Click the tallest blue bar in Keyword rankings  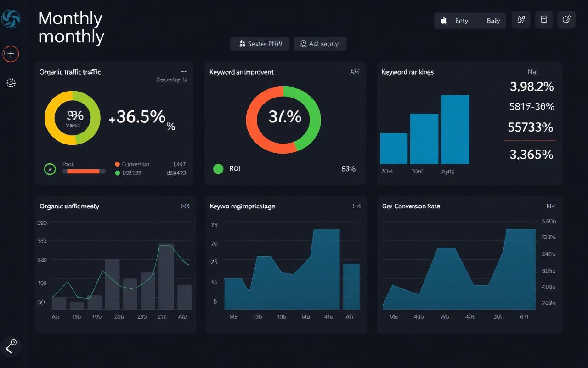455,130
